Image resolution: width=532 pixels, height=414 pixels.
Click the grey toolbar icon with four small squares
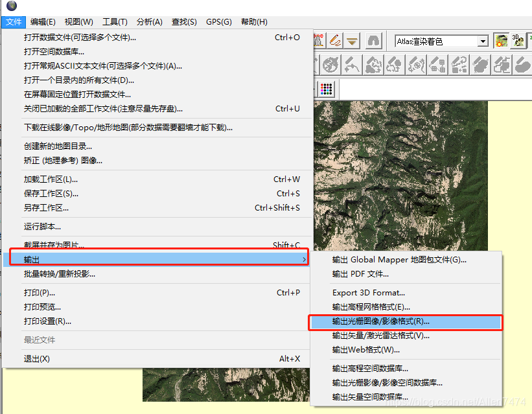click(438, 65)
